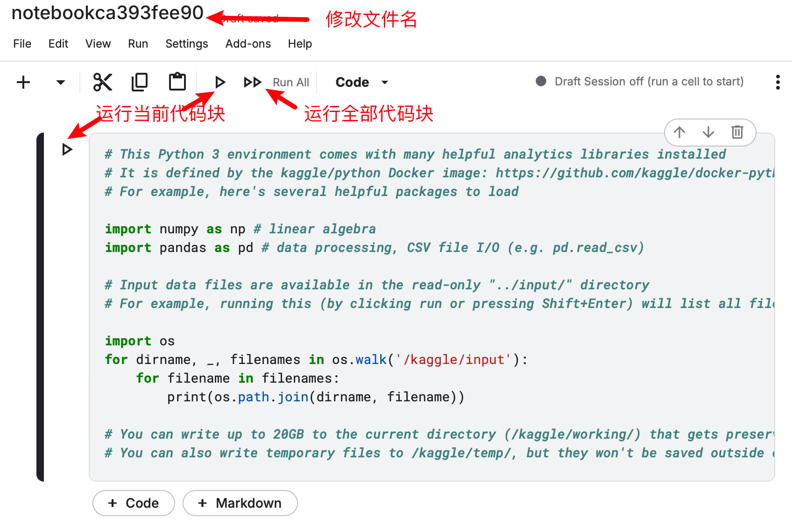Copy the cell with the copy icon
The height and width of the screenshot is (532, 792).
pyautogui.click(x=140, y=82)
